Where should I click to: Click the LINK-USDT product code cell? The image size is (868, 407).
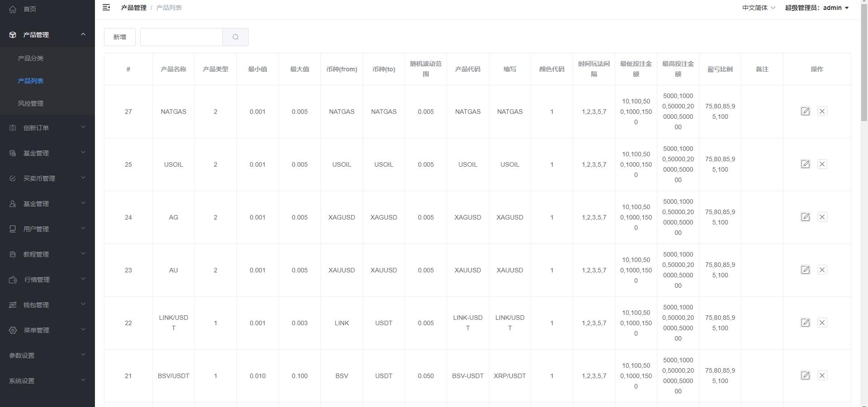468,323
